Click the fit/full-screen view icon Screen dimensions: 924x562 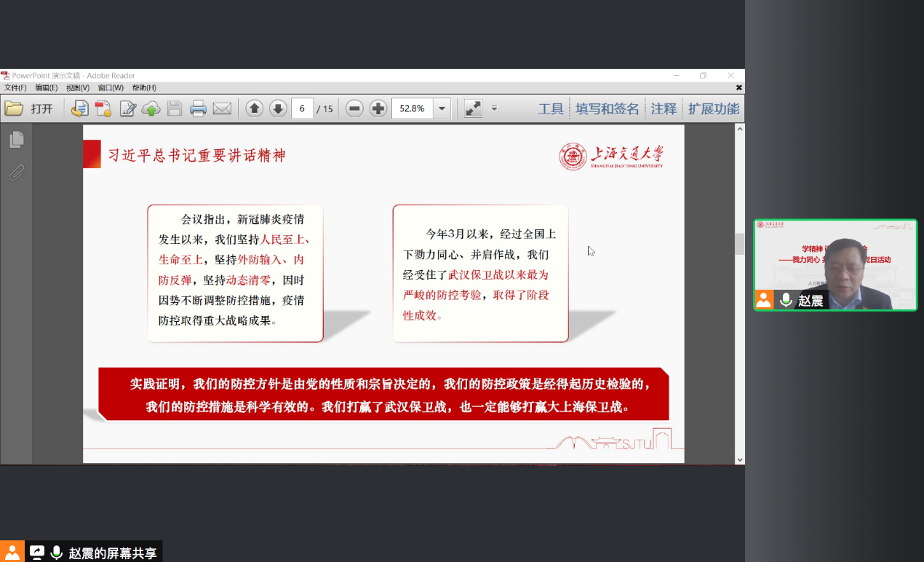(x=474, y=108)
